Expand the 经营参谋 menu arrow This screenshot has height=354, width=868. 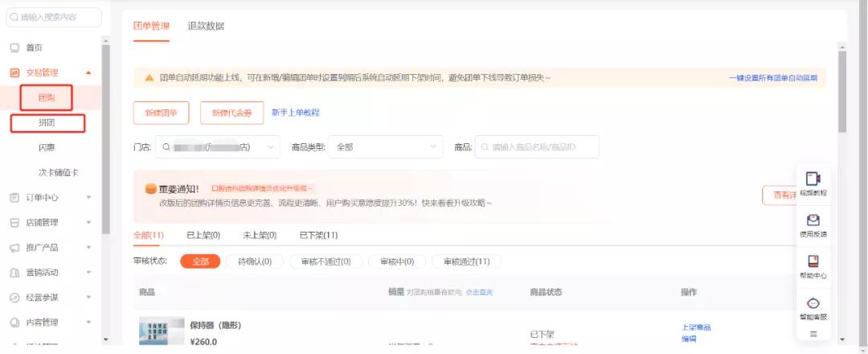point(88,298)
